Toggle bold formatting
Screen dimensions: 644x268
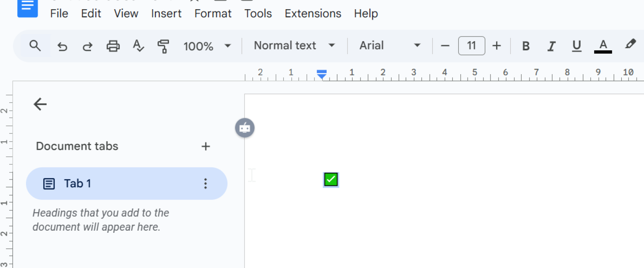point(526,46)
